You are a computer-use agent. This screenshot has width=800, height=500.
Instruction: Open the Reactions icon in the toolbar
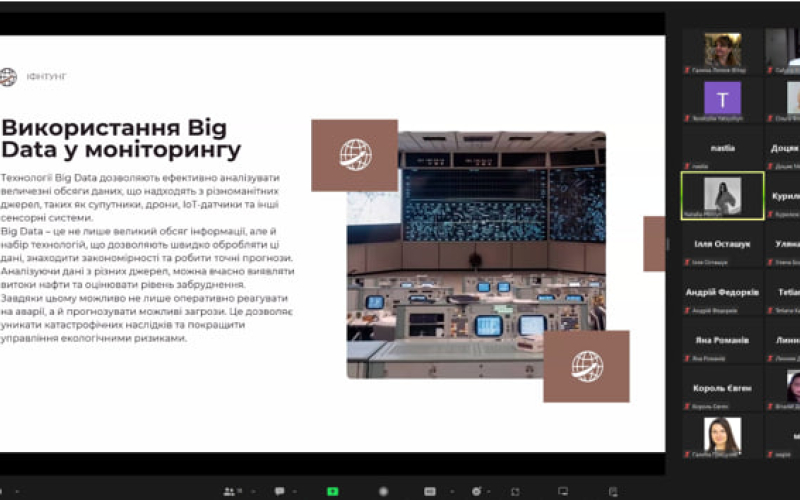477,491
